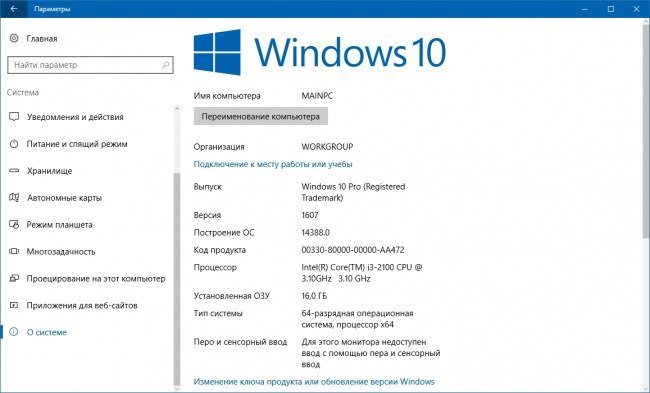
Task: Click the Уведомления и действия icon
Action: click(x=14, y=116)
